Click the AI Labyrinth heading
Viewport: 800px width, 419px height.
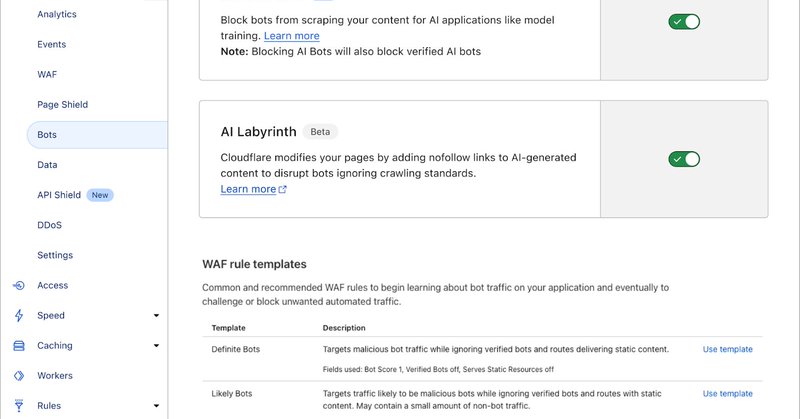(258, 132)
